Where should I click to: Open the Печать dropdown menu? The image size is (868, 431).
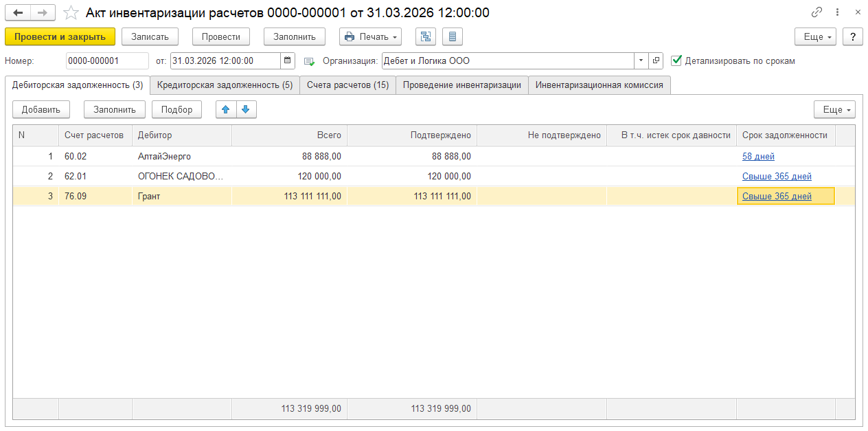point(370,36)
